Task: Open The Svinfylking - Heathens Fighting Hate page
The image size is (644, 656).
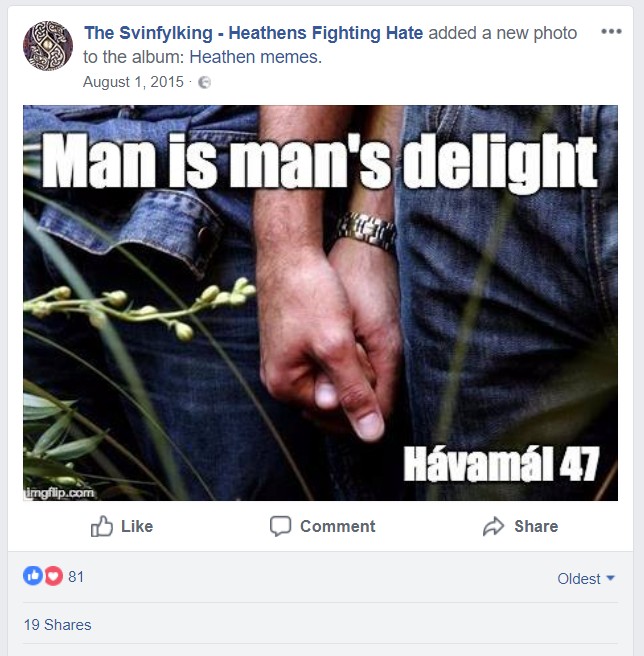Action: [254, 33]
